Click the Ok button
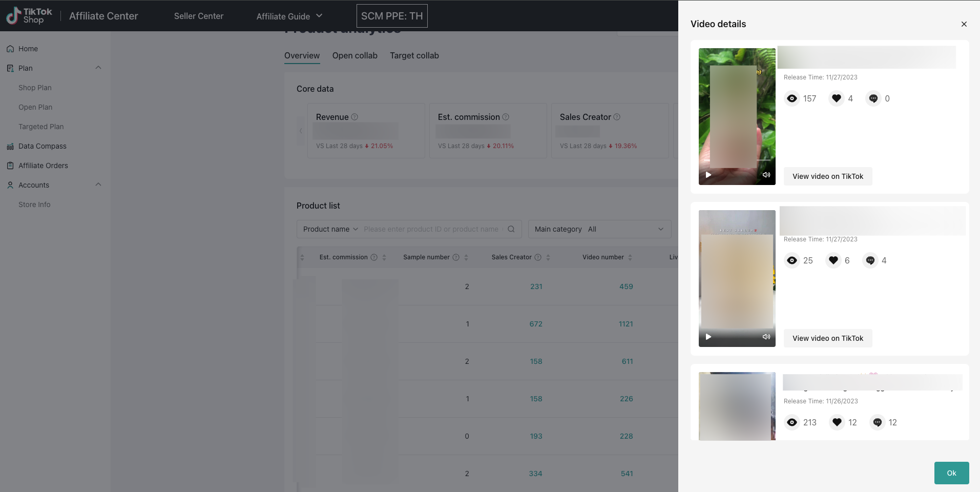980x492 pixels. [x=951, y=473]
